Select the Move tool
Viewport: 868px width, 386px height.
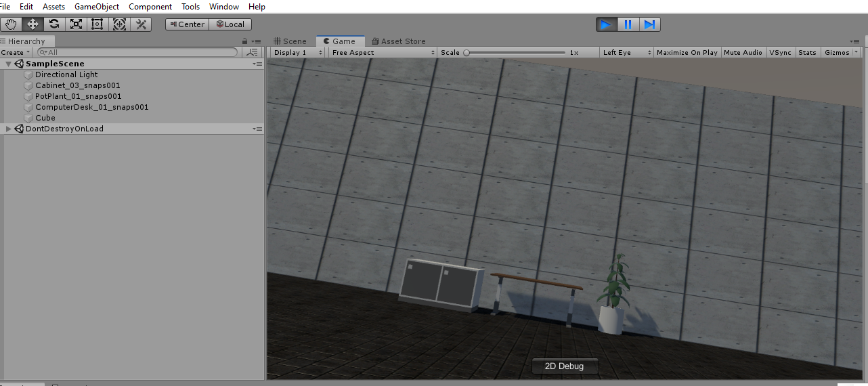point(32,24)
